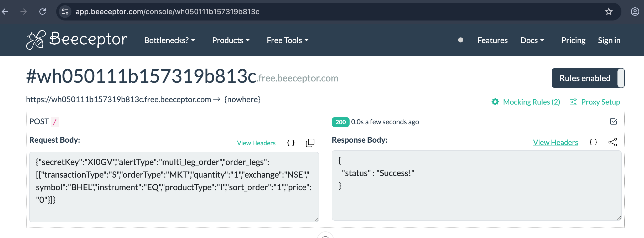The width and height of the screenshot is (644, 238).
Task: Click the {nowhere} proxy target text
Action: click(x=242, y=100)
